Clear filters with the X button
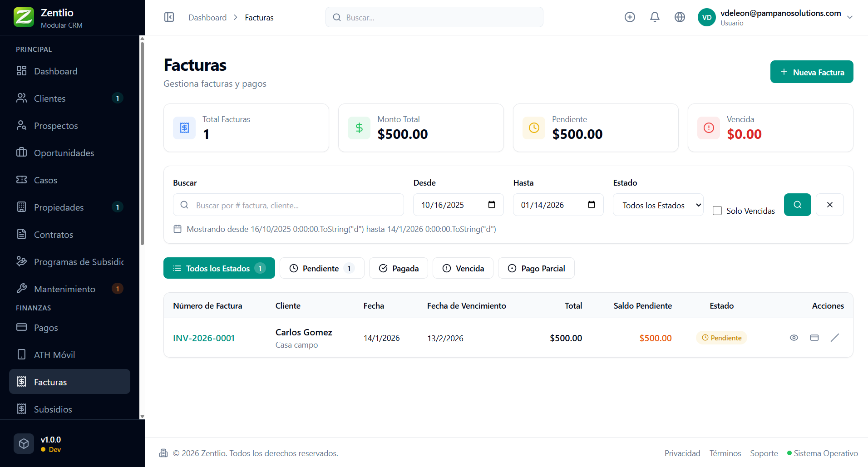Image resolution: width=868 pixels, height=467 pixels. (829, 205)
